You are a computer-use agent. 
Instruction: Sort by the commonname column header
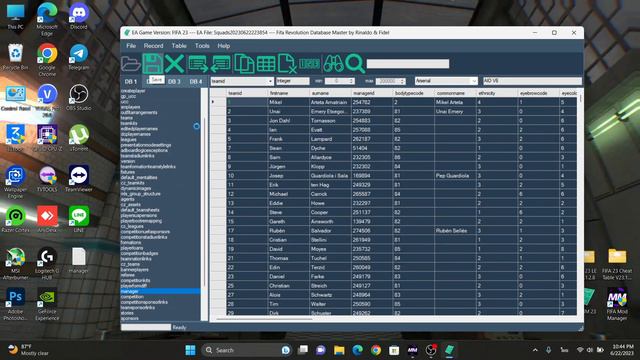pyautogui.click(x=455, y=93)
